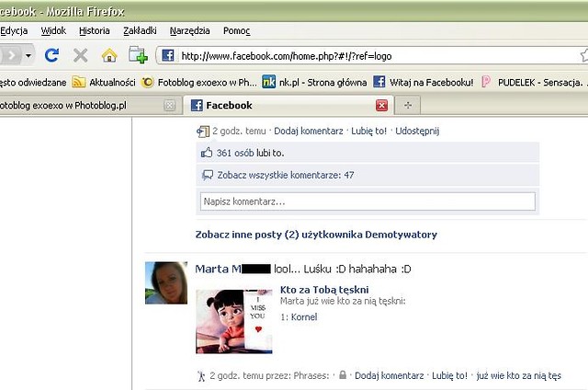Open a new tab via green plus toolbar icon
The width and height of the screenshot is (588, 390).
click(138, 55)
